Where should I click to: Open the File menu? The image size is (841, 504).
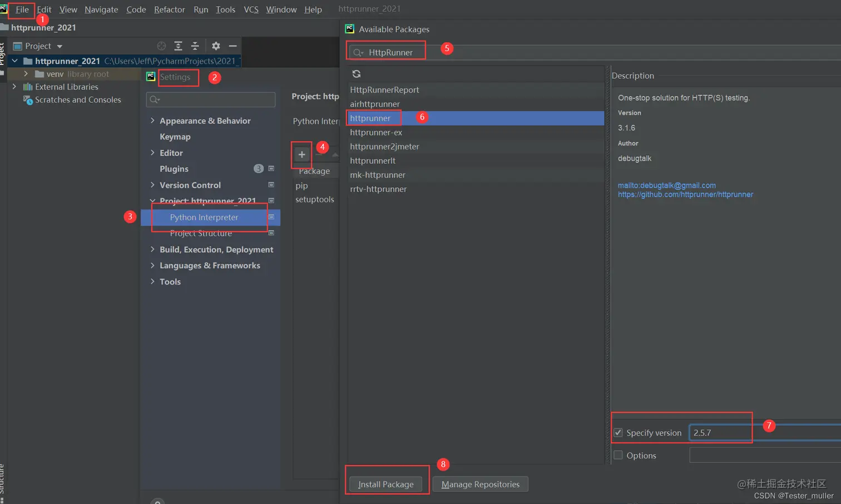22,9
